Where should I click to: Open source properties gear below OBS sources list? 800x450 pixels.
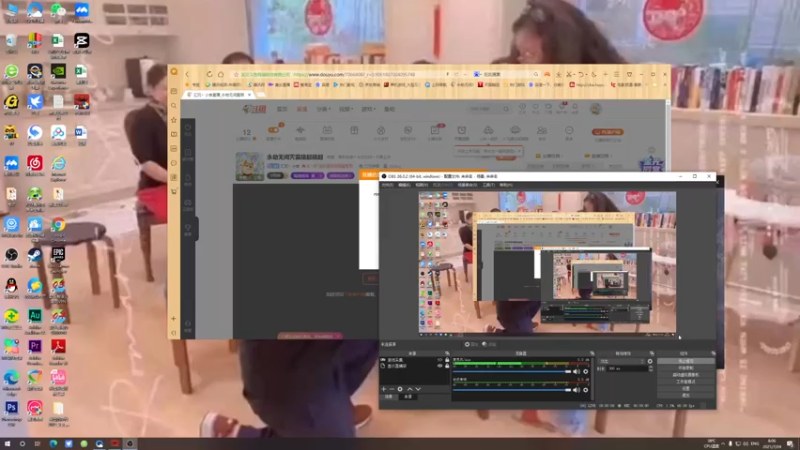pyautogui.click(x=400, y=389)
